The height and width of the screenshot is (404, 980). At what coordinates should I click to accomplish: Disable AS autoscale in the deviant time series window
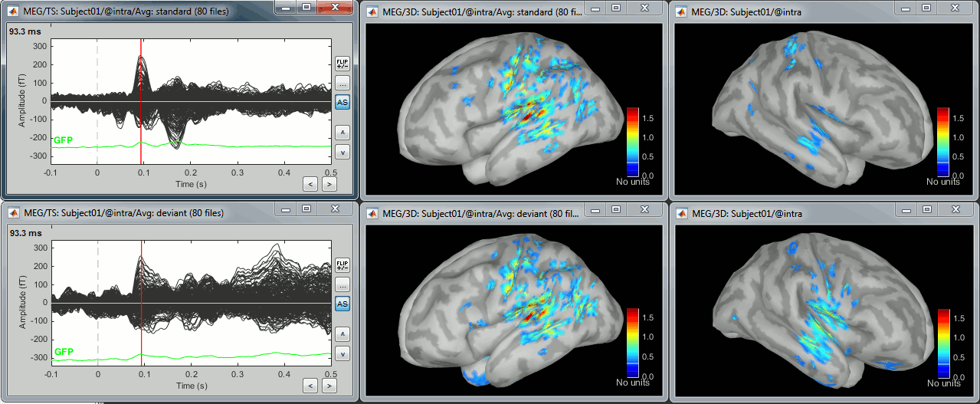point(343,304)
